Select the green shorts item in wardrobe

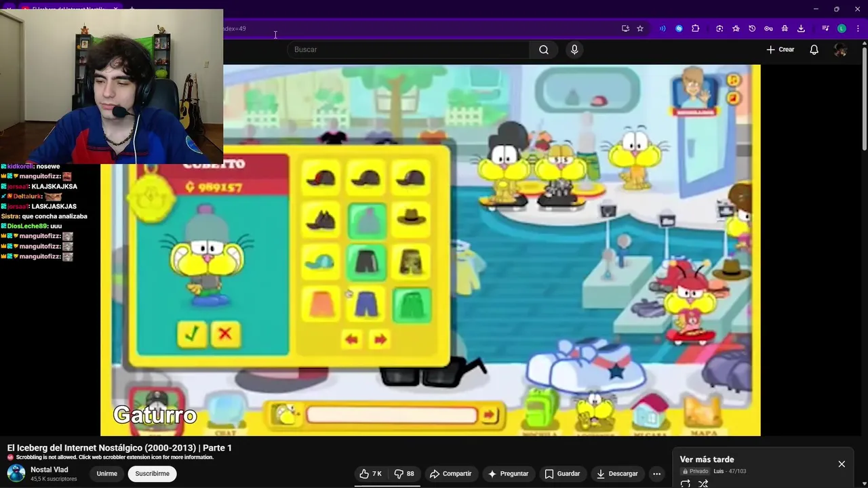(x=412, y=305)
